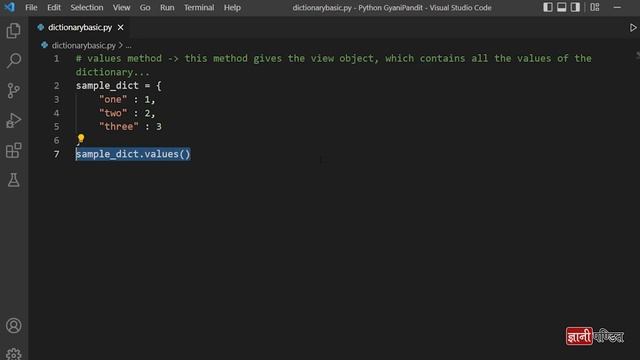Click the values method comment line
The width and height of the screenshot is (640, 360).
333,65
